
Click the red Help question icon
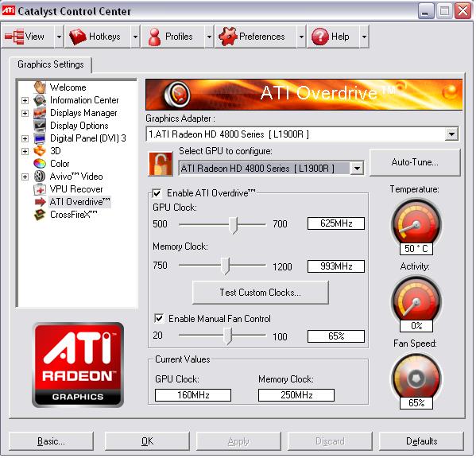(x=320, y=37)
